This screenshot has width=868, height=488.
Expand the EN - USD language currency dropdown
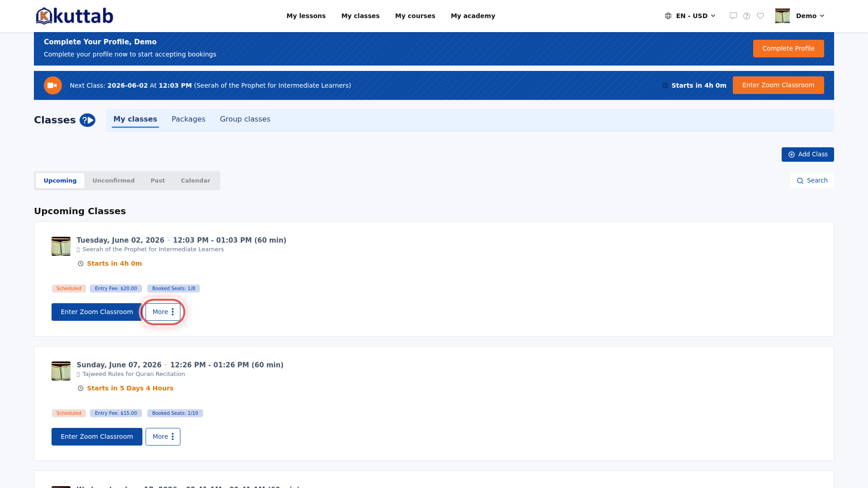point(690,16)
